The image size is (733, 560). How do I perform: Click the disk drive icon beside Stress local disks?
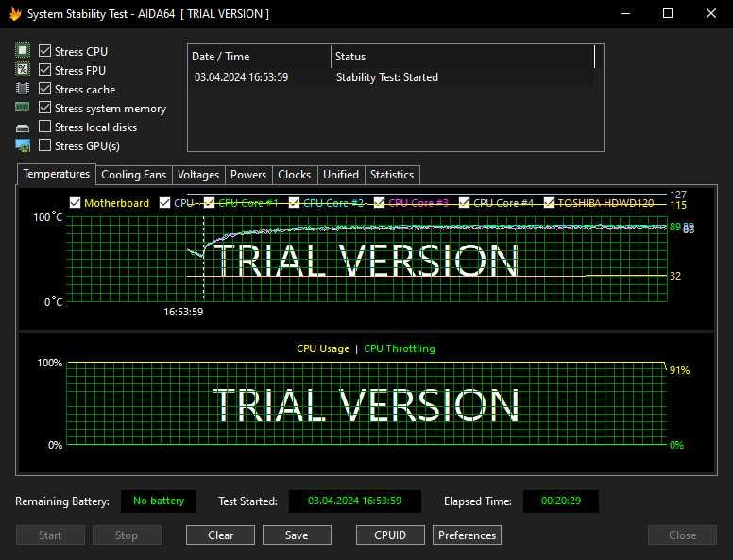coord(23,127)
